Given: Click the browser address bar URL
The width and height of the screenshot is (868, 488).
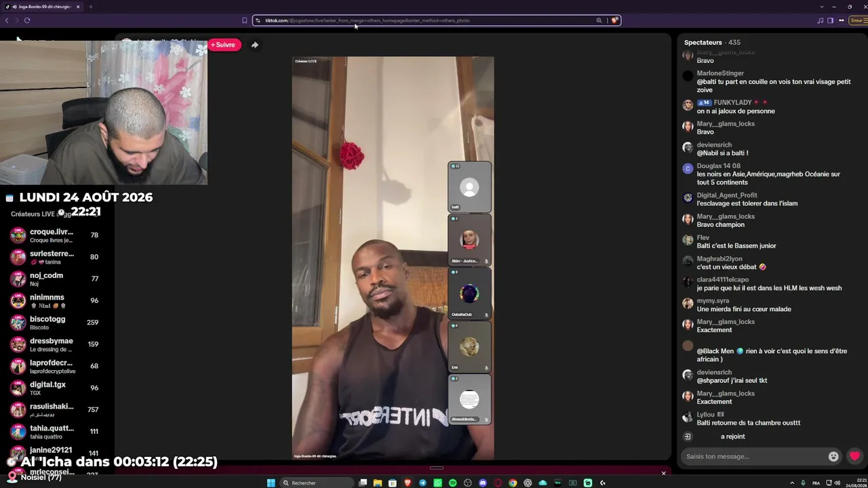Looking at the screenshot, I should (367, 20).
